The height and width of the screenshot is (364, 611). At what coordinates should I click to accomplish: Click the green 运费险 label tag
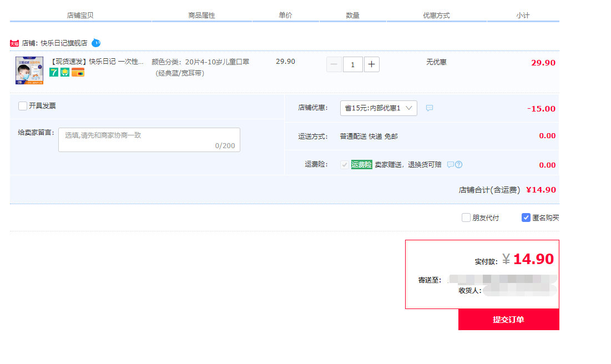click(361, 165)
